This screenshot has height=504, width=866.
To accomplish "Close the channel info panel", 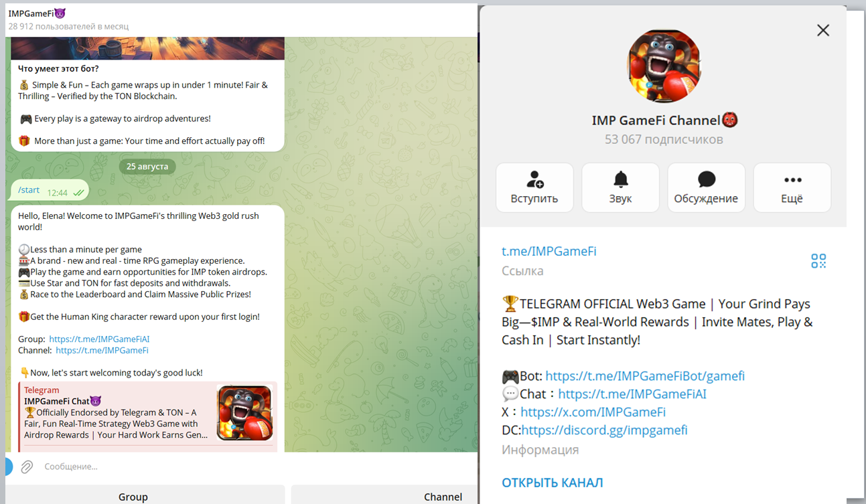I will 823,30.
